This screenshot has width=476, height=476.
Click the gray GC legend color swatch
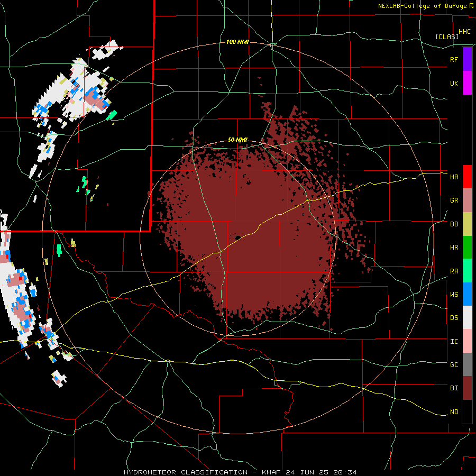[467, 364]
